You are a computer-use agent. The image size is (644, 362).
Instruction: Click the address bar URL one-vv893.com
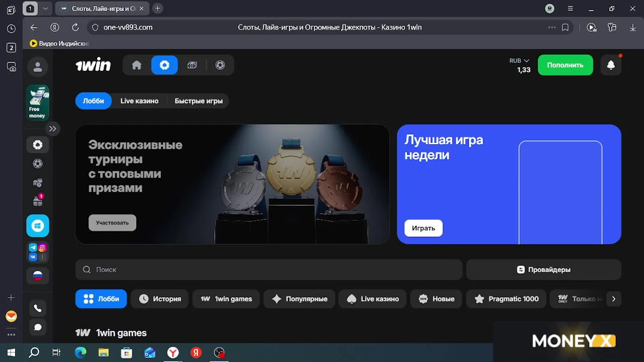(x=128, y=27)
